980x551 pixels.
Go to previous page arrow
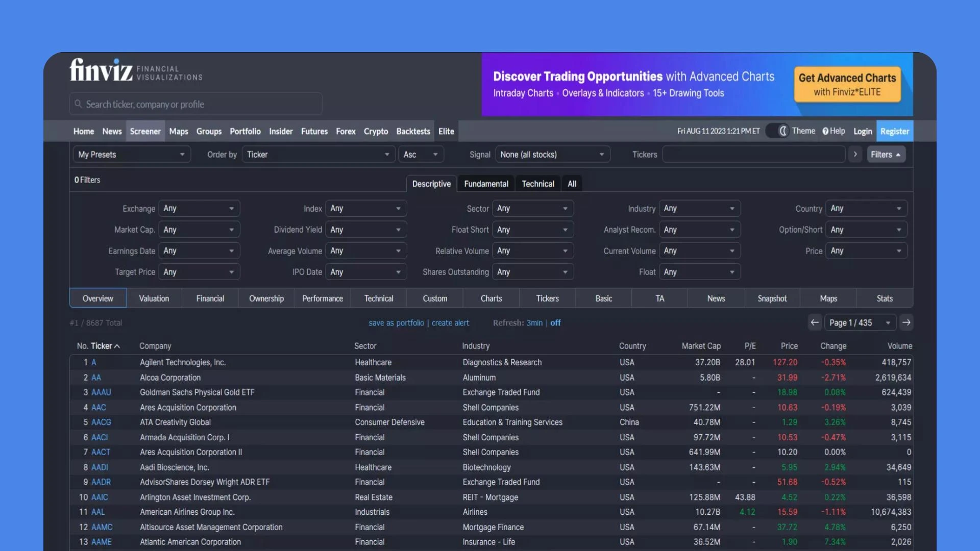tap(815, 322)
